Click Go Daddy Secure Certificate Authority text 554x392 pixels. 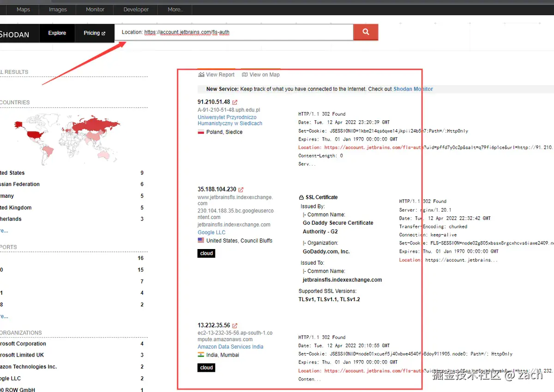[338, 227]
